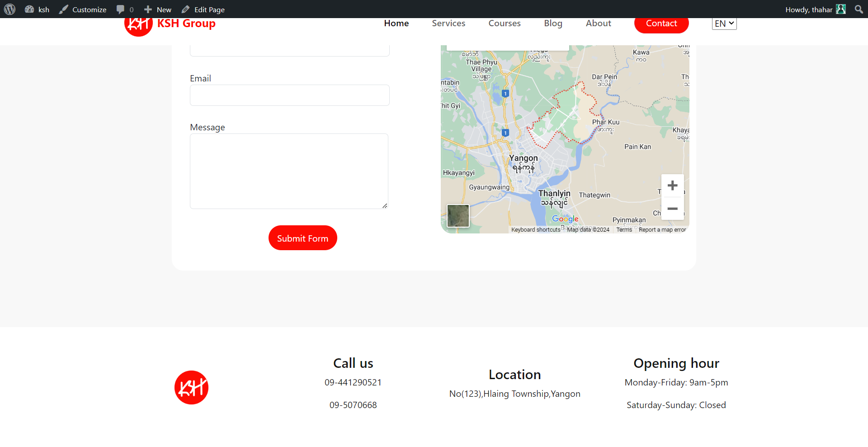Open Report a map error link

click(x=662, y=230)
